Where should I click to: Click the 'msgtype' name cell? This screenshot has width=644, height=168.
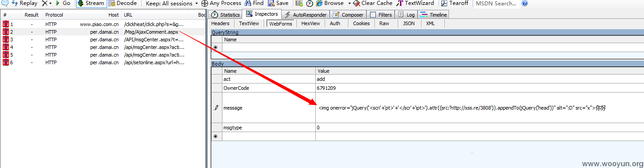click(269, 128)
